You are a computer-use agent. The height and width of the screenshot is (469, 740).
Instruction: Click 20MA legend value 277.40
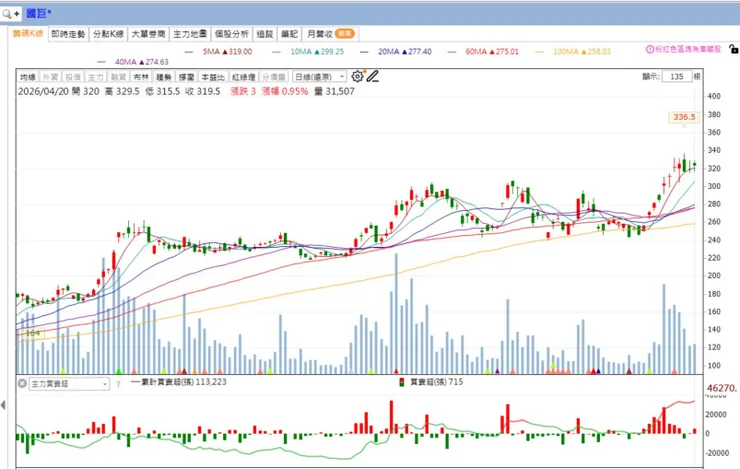pos(420,51)
